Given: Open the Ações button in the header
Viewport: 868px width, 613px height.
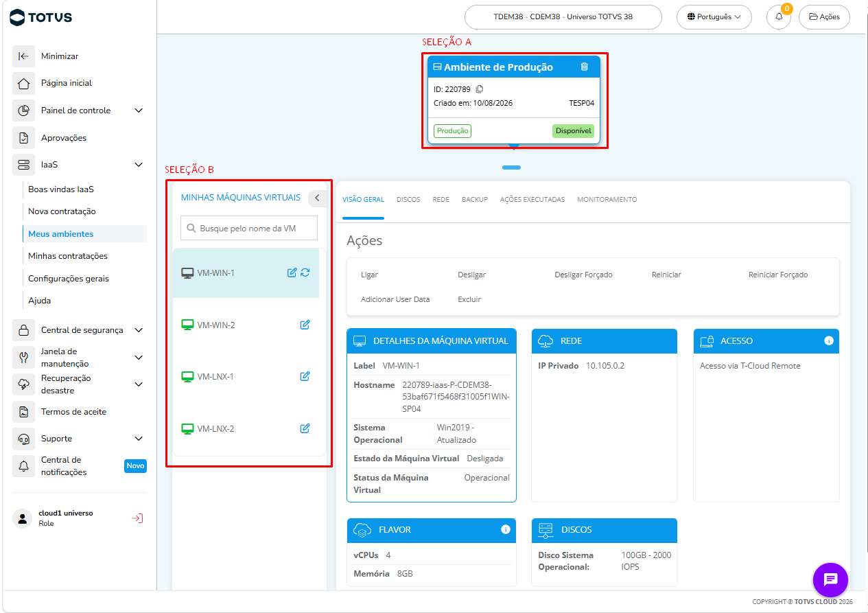Looking at the screenshot, I should (824, 17).
